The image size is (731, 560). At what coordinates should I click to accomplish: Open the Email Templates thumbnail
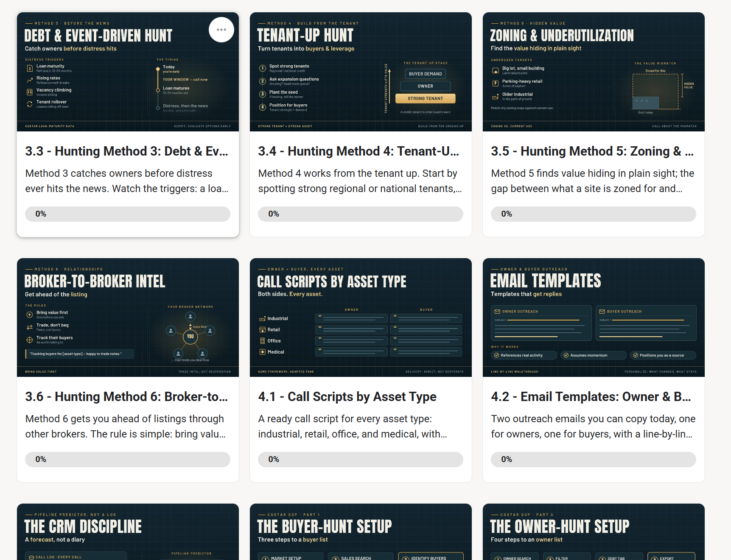click(x=594, y=317)
